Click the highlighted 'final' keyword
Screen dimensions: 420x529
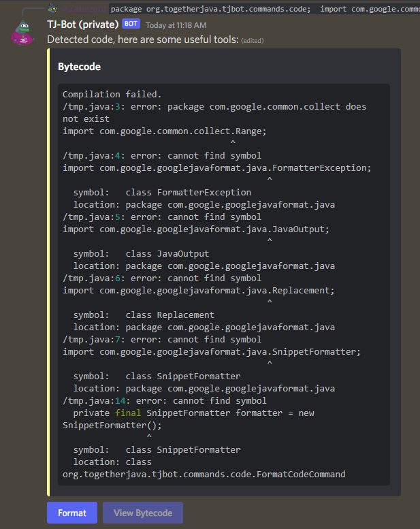(128, 413)
